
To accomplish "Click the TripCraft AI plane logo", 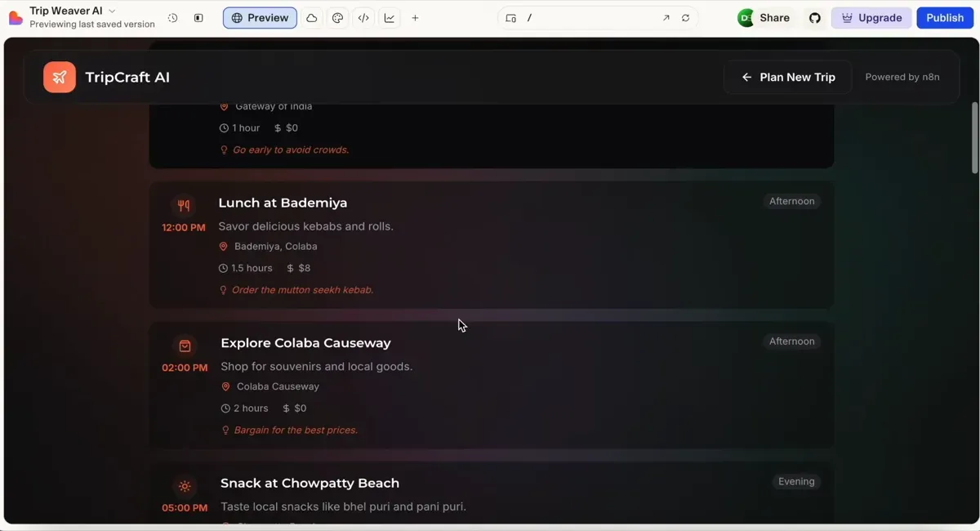I will [59, 76].
